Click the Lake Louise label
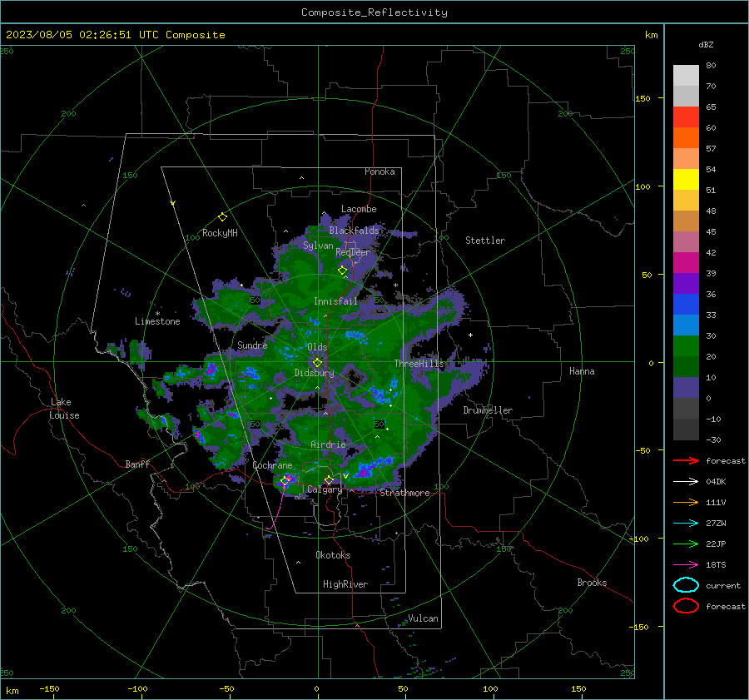Screen dimensions: 749x700 coord(65,409)
